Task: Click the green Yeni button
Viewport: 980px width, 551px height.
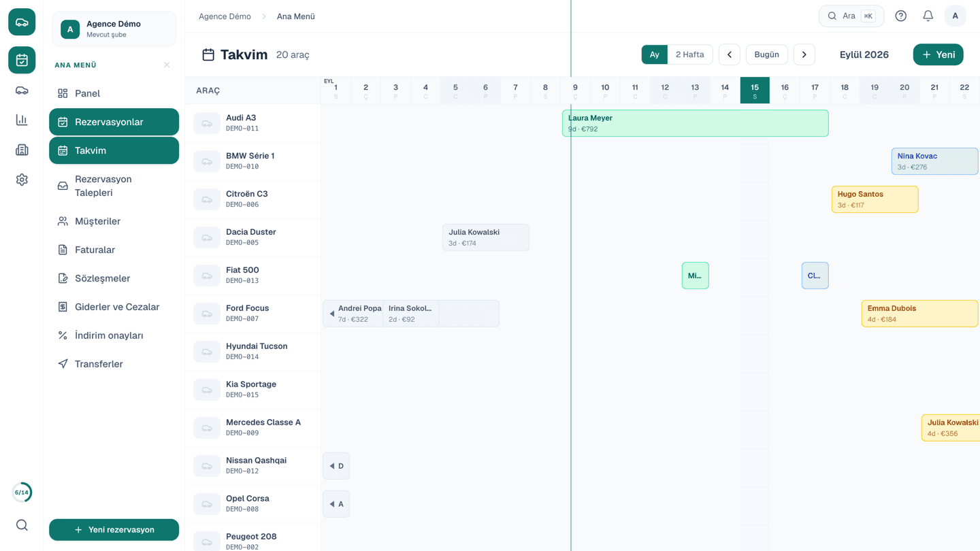Action: 938,54
